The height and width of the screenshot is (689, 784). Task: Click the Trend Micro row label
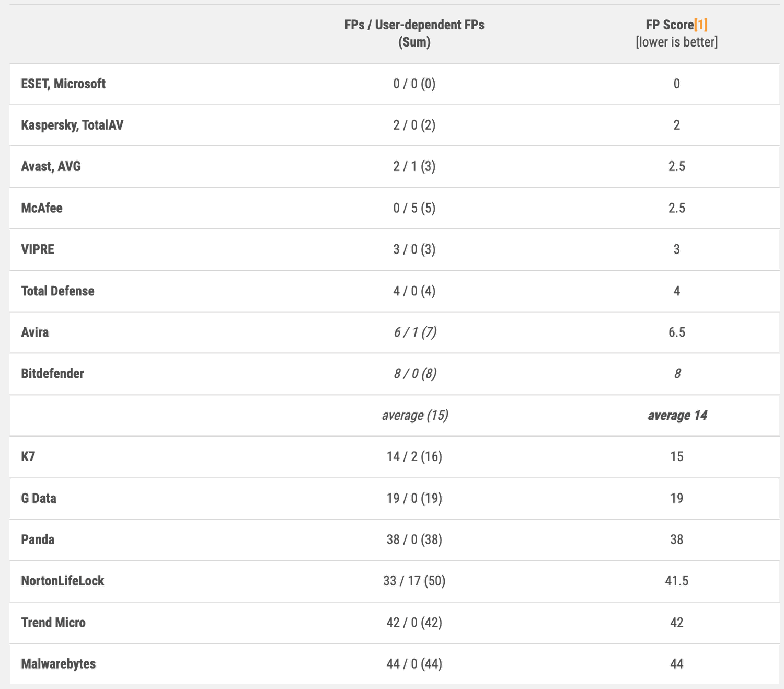(53, 623)
